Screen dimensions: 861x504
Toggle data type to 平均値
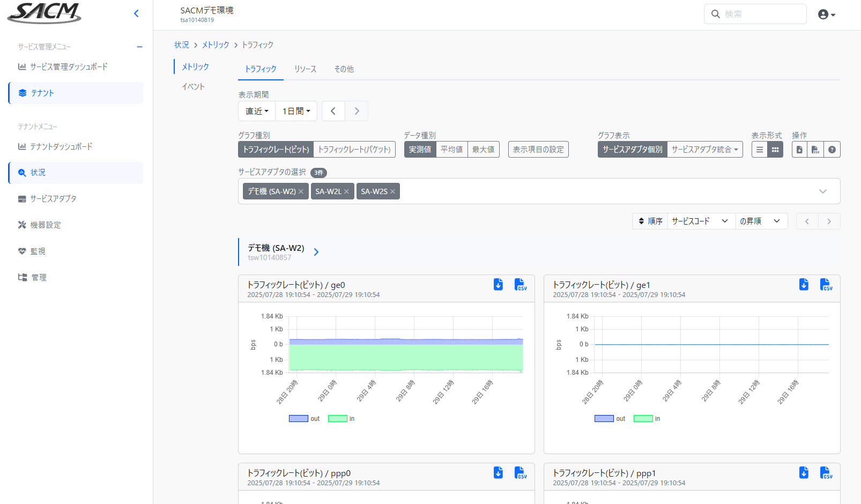(x=451, y=150)
